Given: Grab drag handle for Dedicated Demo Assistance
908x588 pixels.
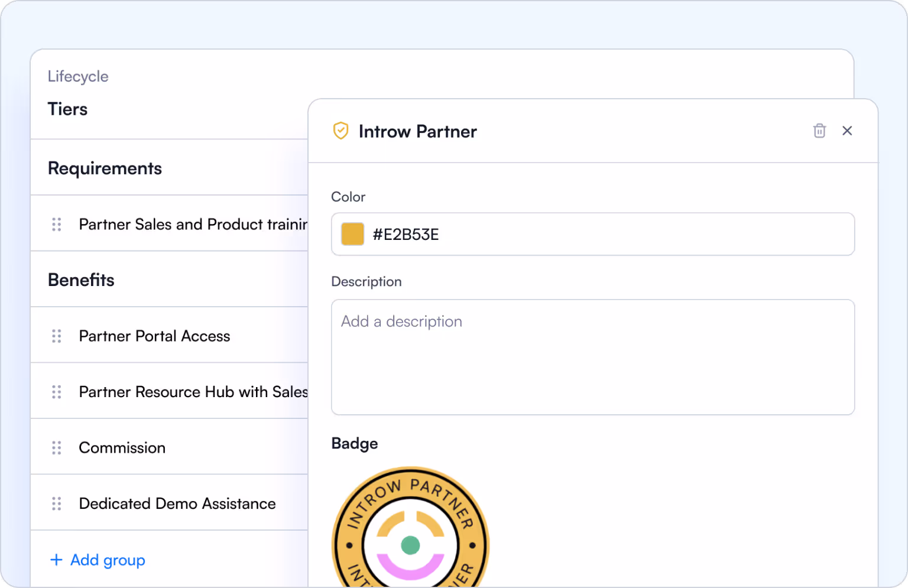Looking at the screenshot, I should pos(57,503).
